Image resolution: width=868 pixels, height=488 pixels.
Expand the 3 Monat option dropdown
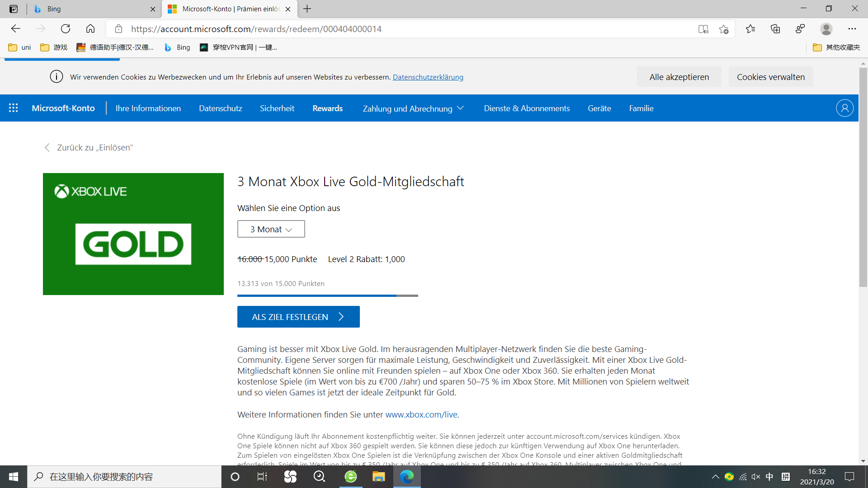tap(271, 229)
